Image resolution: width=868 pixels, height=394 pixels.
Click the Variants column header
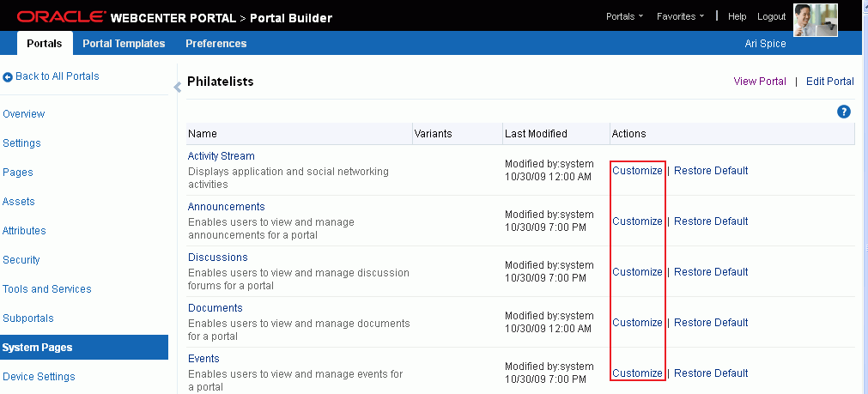(x=458, y=134)
